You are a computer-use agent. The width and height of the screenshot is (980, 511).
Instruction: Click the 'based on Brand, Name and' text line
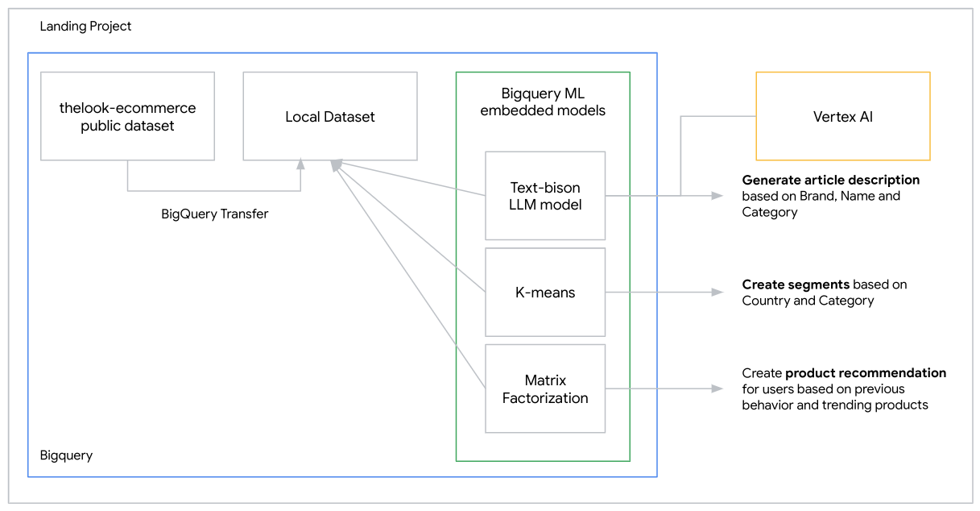tap(821, 196)
